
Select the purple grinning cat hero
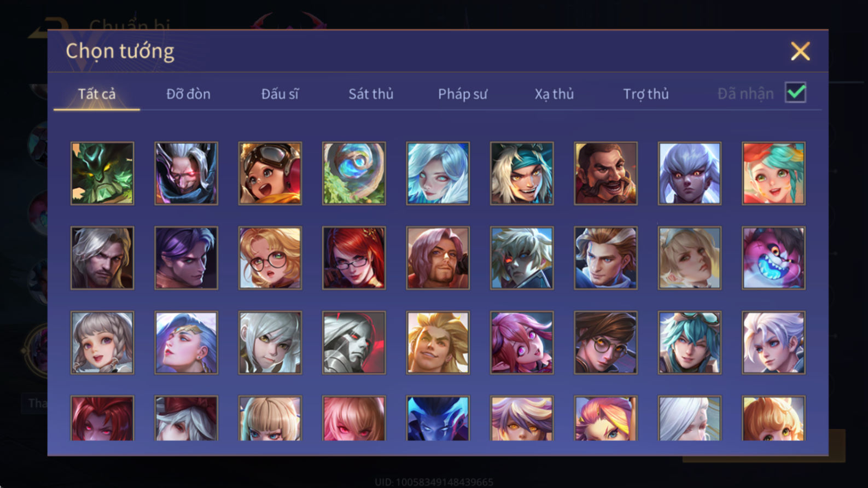click(773, 258)
